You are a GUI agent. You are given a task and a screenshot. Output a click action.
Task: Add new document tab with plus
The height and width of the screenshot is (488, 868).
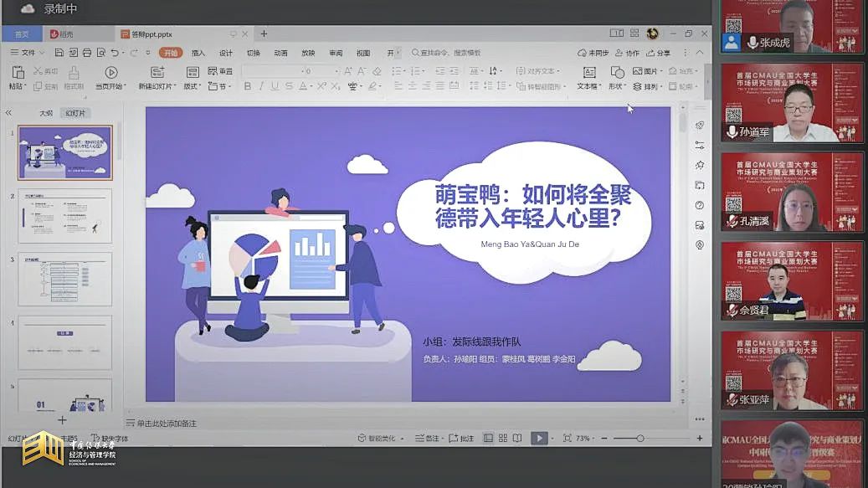(x=264, y=33)
